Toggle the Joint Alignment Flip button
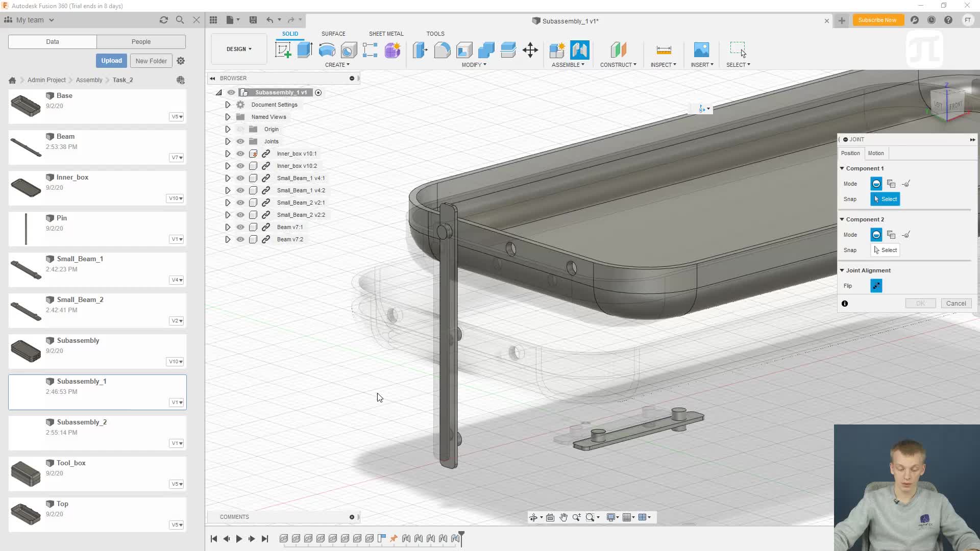 coord(876,286)
